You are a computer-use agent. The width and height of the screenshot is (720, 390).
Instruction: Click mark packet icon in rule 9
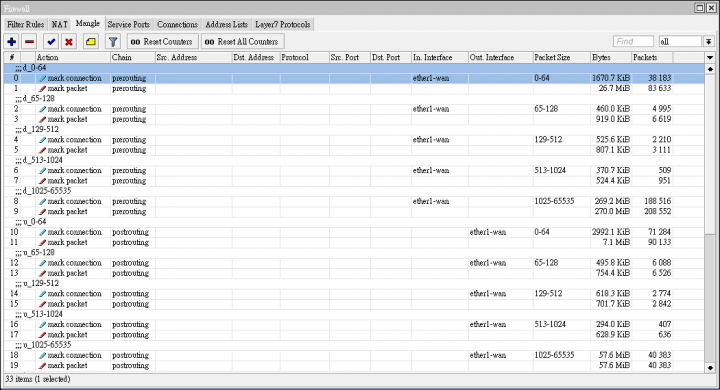(x=42, y=211)
